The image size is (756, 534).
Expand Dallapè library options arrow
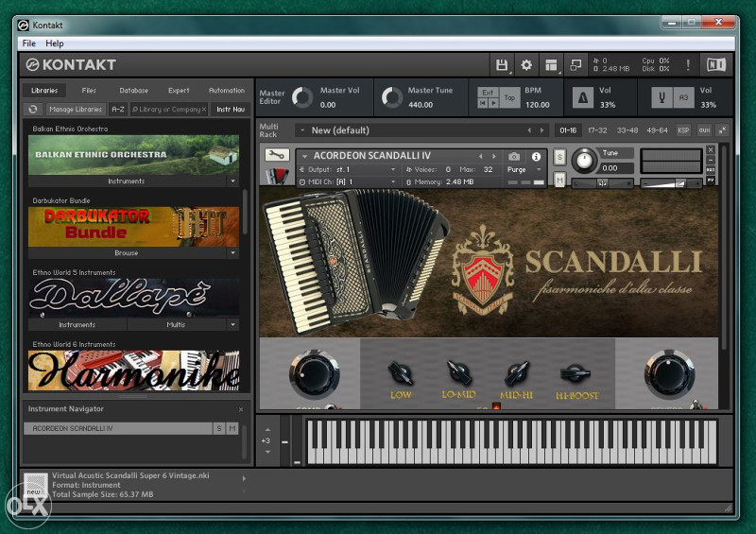pos(232,324)
